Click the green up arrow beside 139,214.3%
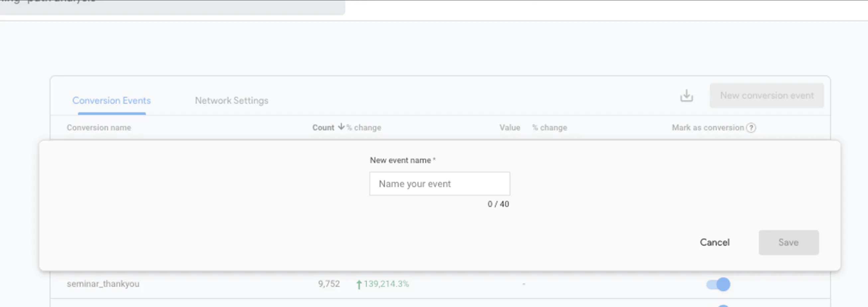Viewport: 868px width, 307px height. pyautogui.click(x=359, y=284)
